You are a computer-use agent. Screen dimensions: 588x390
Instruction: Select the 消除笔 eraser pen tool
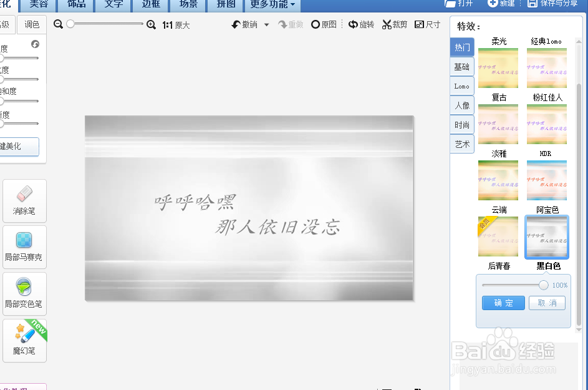coord(24,201)
